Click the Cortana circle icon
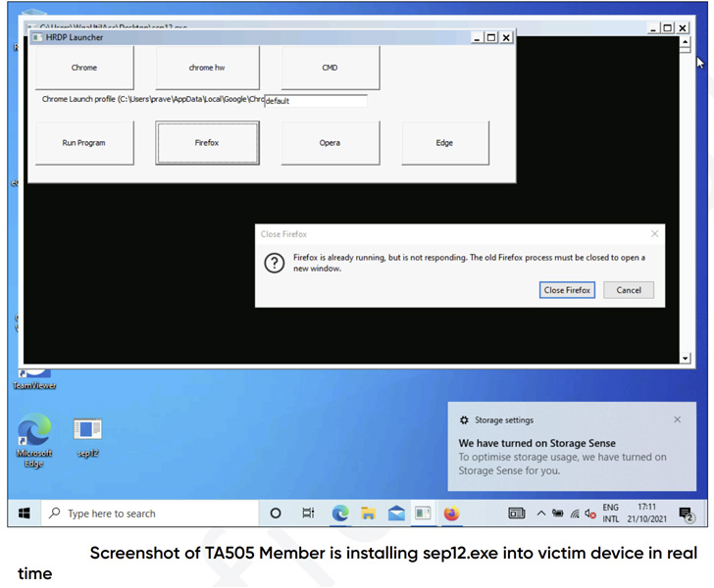Image resolution: width=714 pixels, height=588 pixels. pyautogui.click(x=276, y=514)
